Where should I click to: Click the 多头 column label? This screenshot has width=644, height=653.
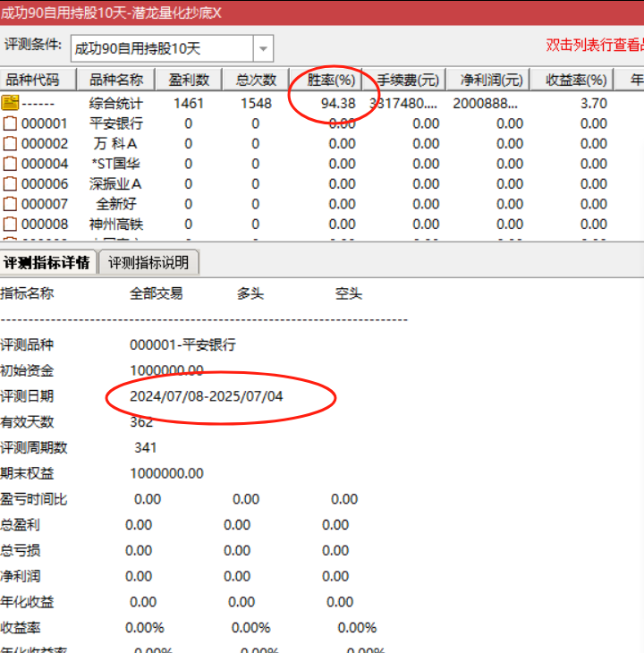coord(250,293)
